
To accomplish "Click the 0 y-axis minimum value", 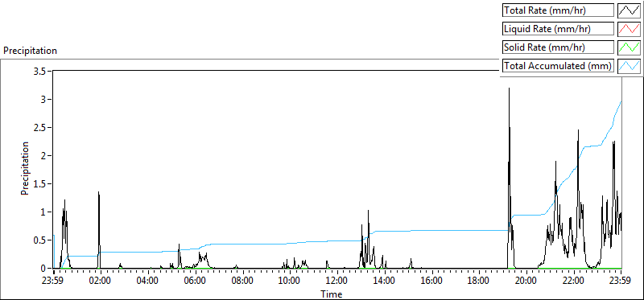I will point(44,269).
